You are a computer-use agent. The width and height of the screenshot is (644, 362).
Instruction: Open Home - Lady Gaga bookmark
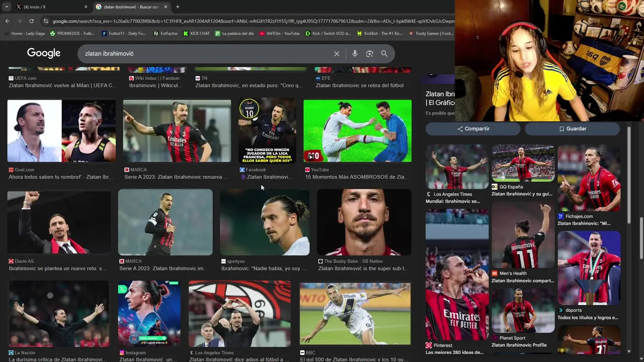tap(24, 34)
